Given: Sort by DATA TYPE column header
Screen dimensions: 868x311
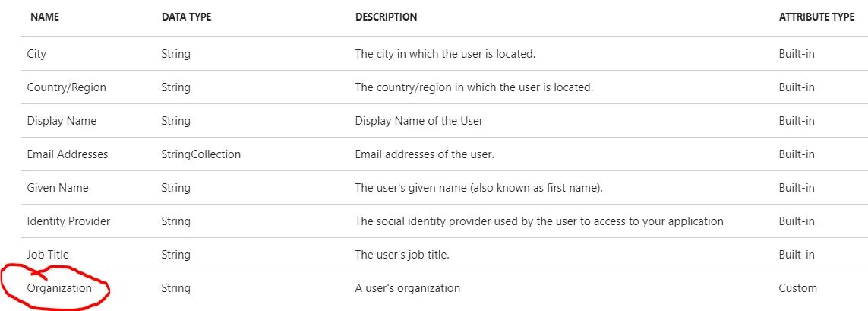Looking at the screenshot, I should [186, 17].
